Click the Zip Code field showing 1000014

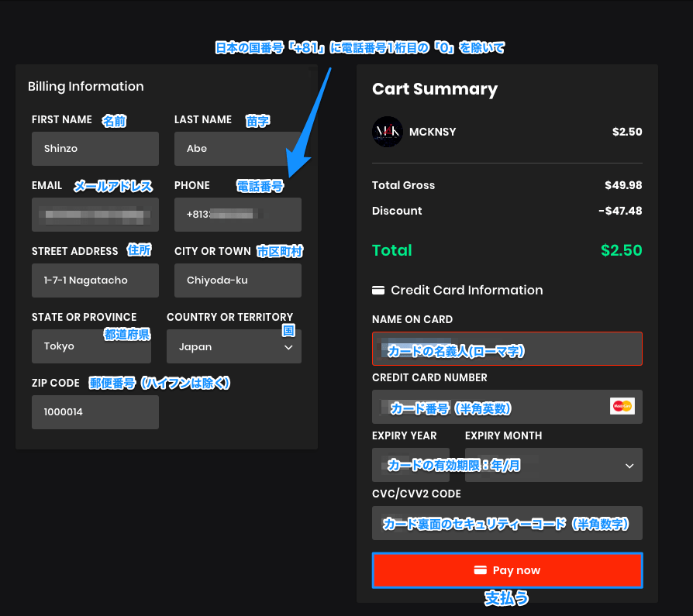95,412
